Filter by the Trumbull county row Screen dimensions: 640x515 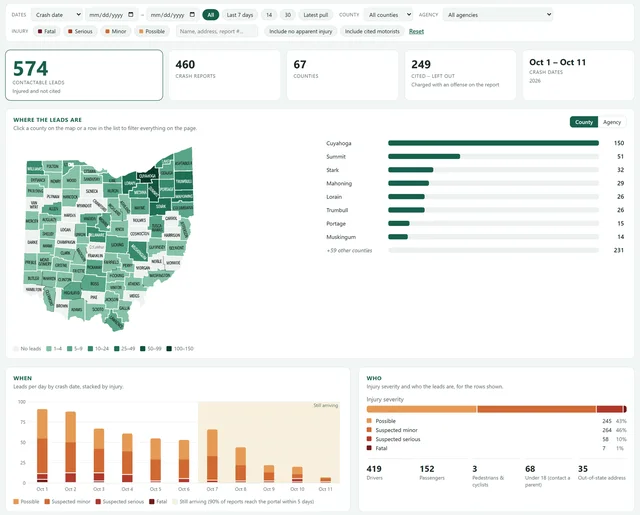tap(475, 210)
